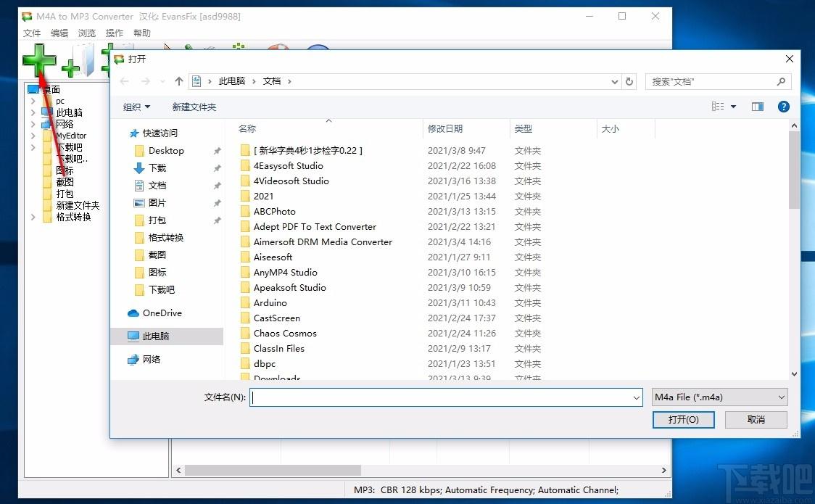Open the 操作 menu
The width and height of the screenshot is (815, 504).
click(115, 33)
